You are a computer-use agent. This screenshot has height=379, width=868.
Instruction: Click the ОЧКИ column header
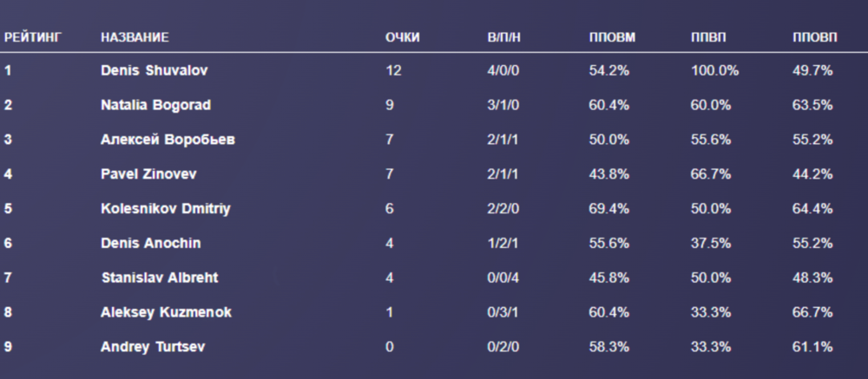point(402,37)
